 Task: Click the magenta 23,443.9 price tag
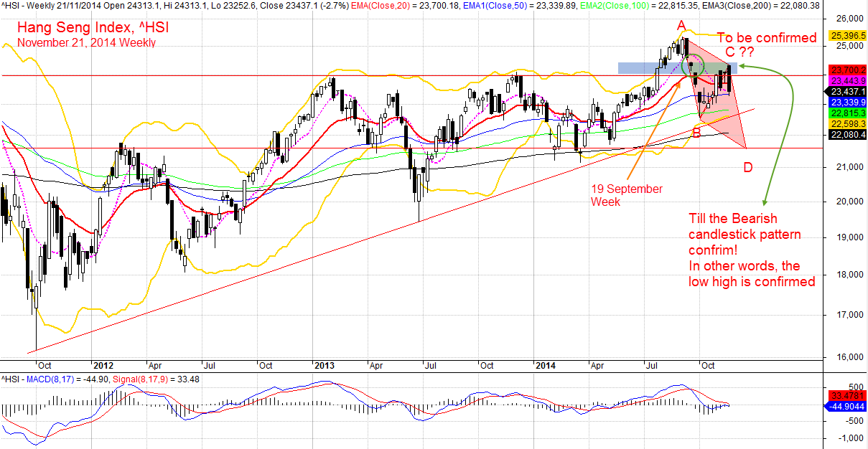(x=848, y=80)
